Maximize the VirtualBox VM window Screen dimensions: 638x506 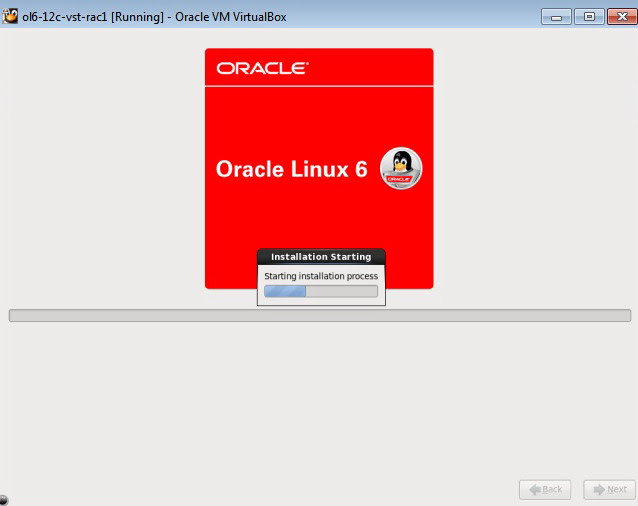(x=589, y=17)
